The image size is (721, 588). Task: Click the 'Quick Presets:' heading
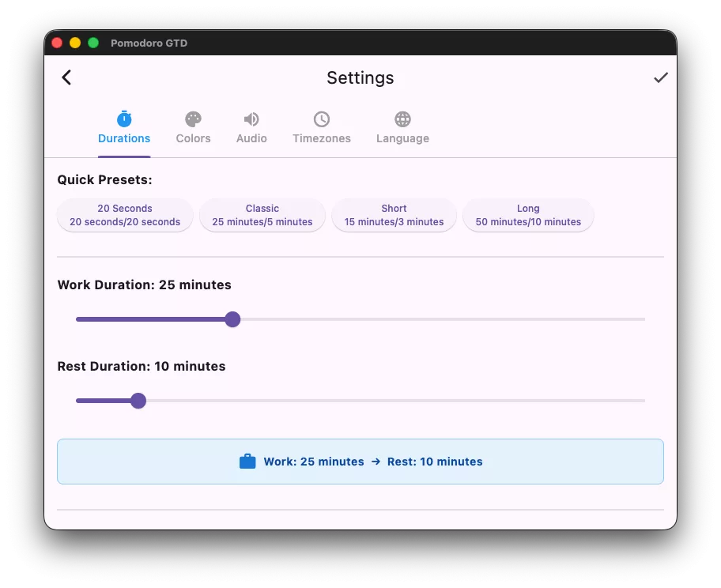coord(104,179)
